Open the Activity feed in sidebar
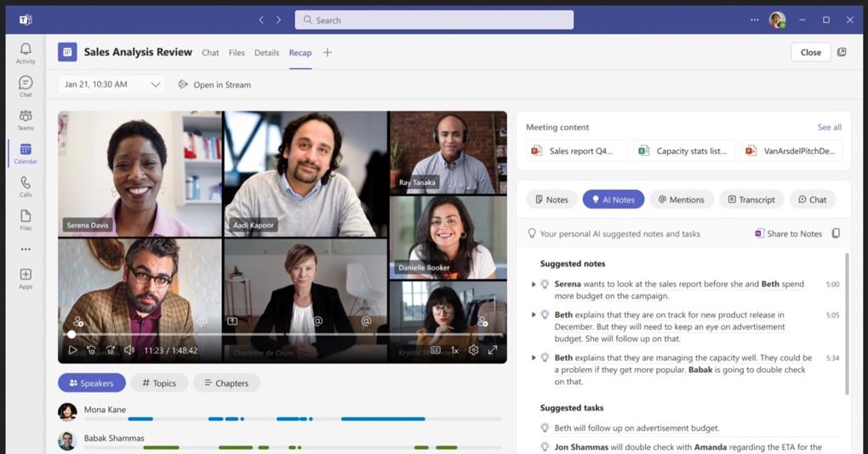The image size is (868, 454). pos(26,53)
